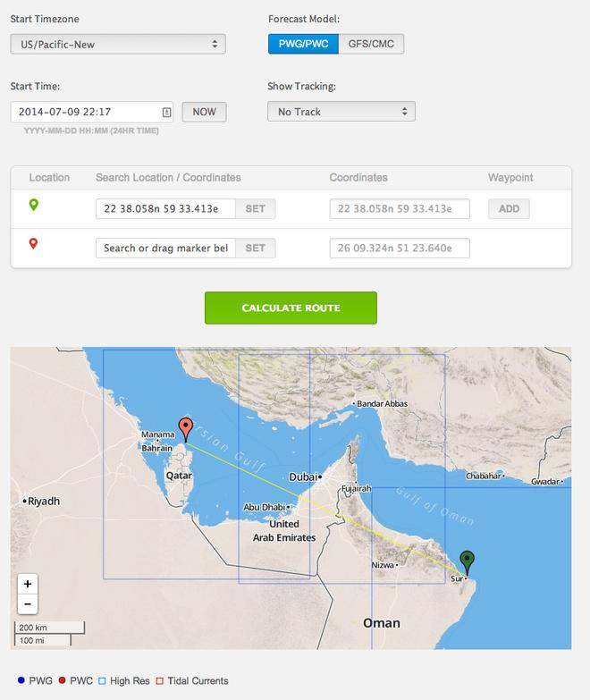590x700 pixels.
Task: Click the Search Location / Coordinates header
Action: click(x=168, y=178)
